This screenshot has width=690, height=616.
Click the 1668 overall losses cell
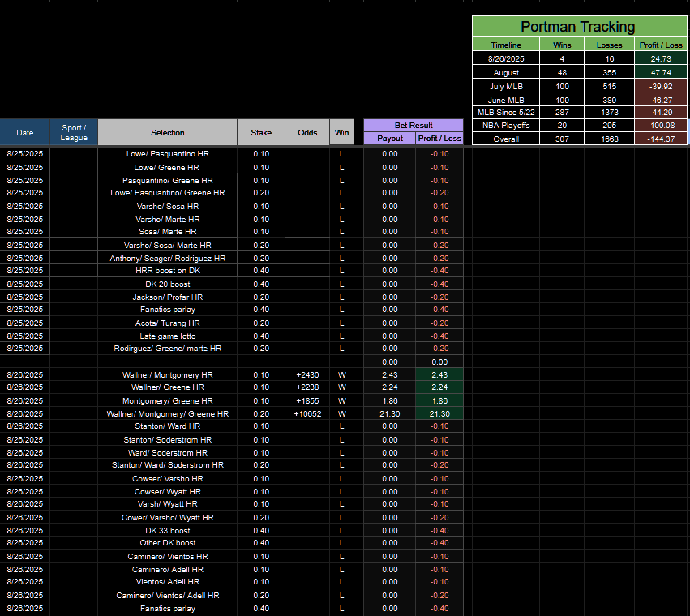point(610,139)
